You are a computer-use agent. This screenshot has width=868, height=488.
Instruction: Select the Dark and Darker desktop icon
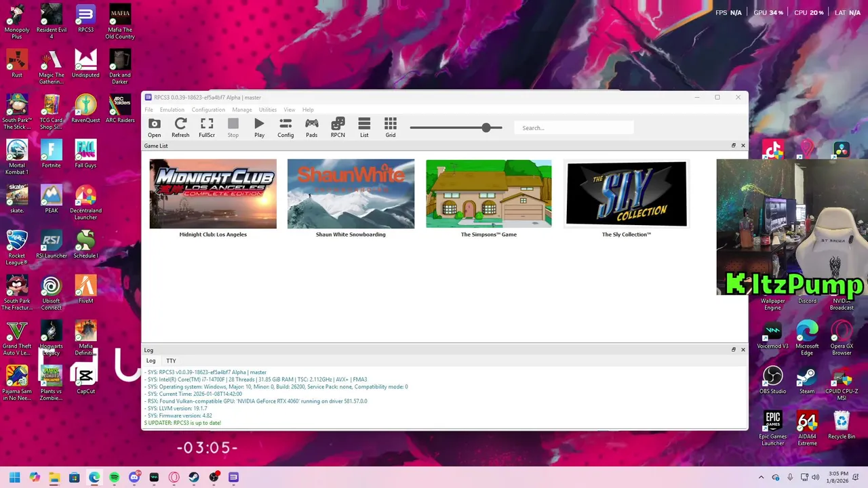tap(120, 67)
